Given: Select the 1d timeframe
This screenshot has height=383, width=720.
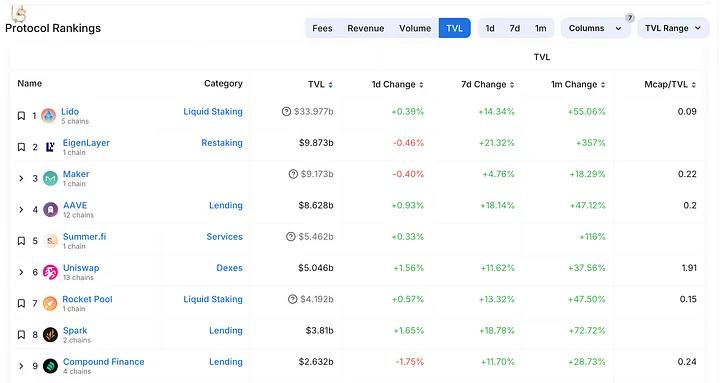Looking at the screenshot, I should pyautogui.click(x=490, y=28).
